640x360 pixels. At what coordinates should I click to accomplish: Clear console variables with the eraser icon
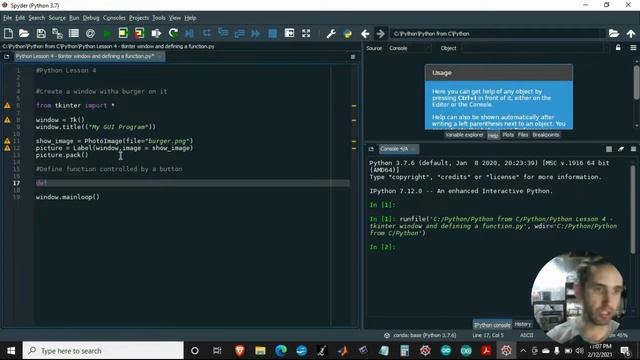tap(621, 149)
